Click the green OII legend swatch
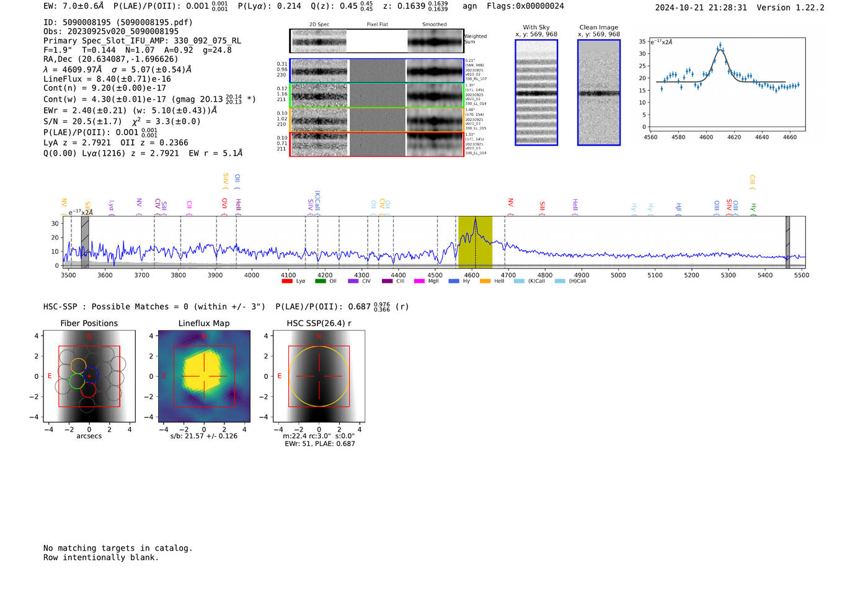 point(320,281)
